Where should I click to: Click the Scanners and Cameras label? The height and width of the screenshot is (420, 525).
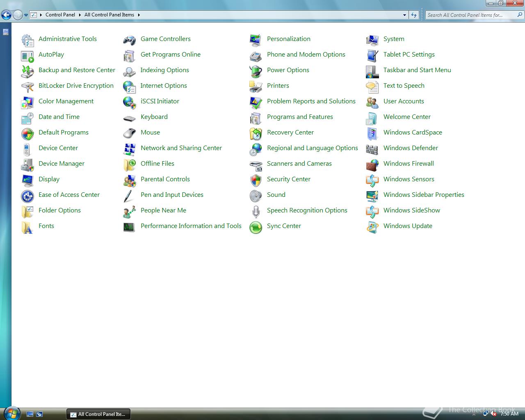[x=299, y=164]
